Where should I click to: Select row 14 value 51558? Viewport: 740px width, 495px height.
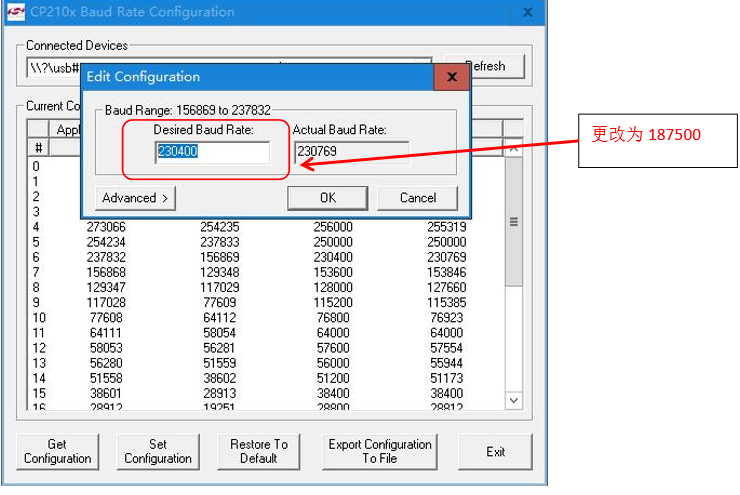click(106, 378)
